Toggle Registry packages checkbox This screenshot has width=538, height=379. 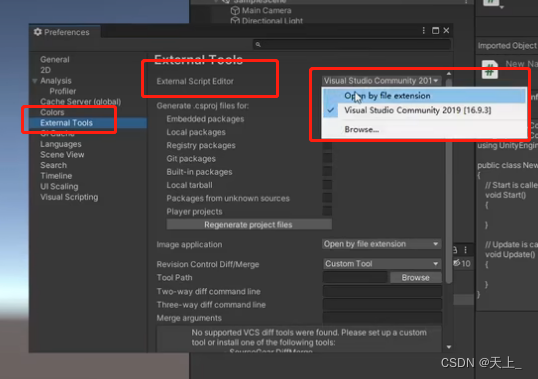pyautogui.click(x=327, y=145)
